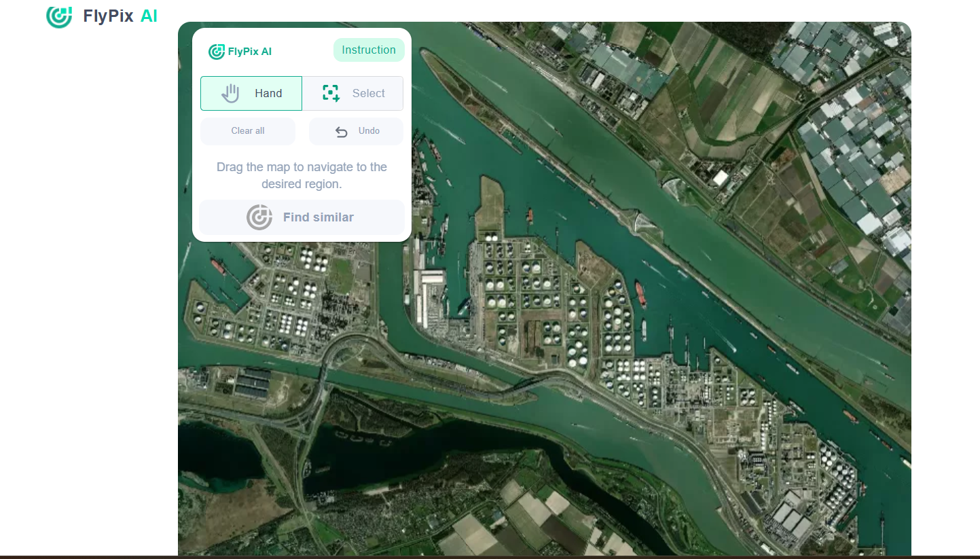Click the FlyPix logo in page header
Image resolution: width=980 pixels, height=559 pixels.
tap(59, 16)
